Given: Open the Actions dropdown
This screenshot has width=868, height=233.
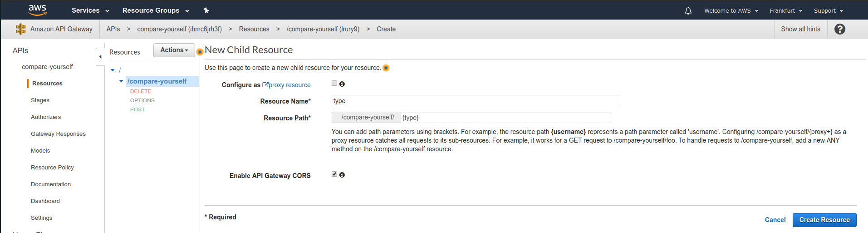Looking at the screenshot, I should click(x=174, y=50).
